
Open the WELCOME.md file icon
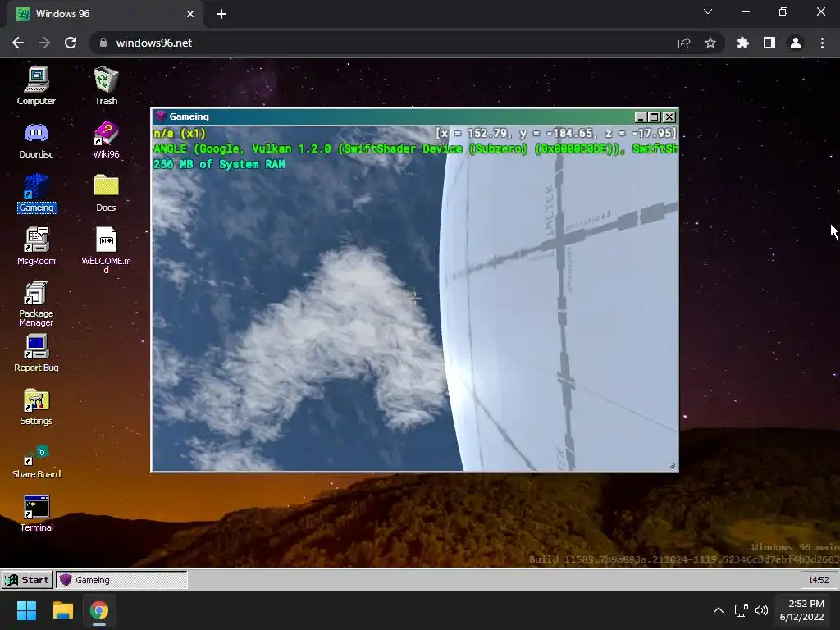(106, 251)
